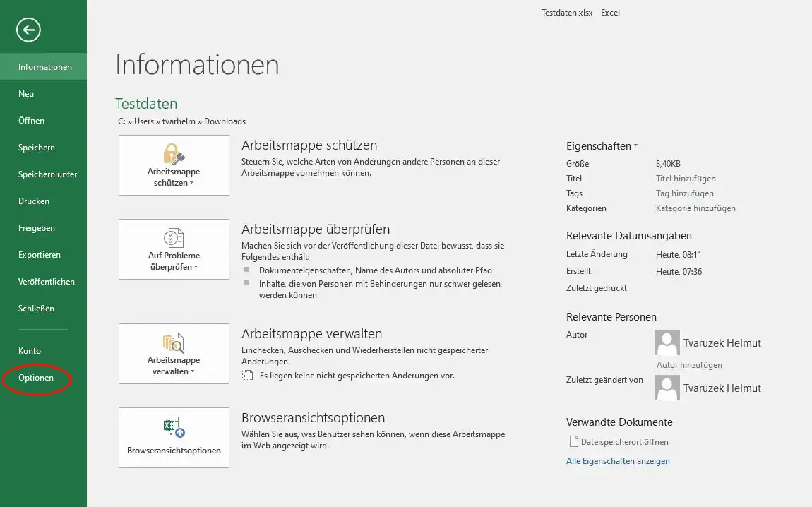Click the back arrow circle icon
Image resolution: width=812 pixels, height=507 pixels.
click(29, 29)
